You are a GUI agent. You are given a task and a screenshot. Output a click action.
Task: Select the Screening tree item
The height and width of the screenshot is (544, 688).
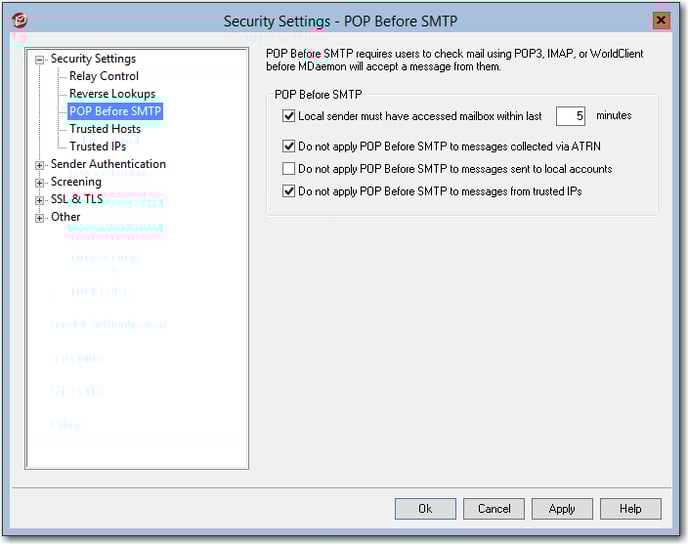[76, 181]
